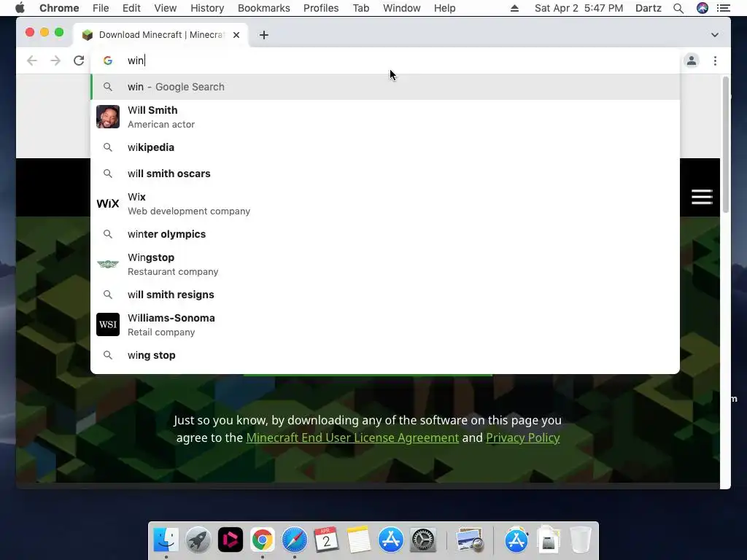Viewport: 747px width, 560px height.
Task: Open the disk image file in Dock
Action: [x=549, y=540]
